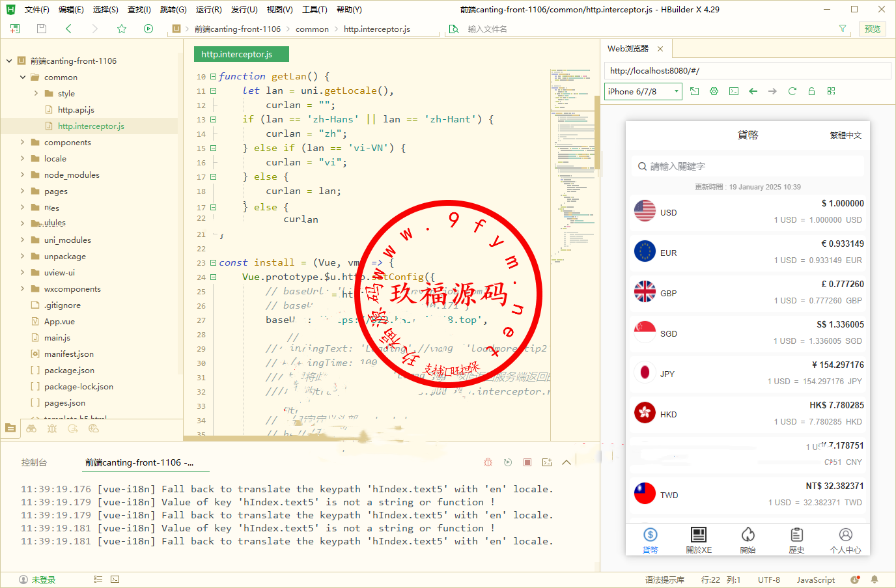Click the save file toolbar icon
Viewport: 896px width, 588px height.
coord(42,29)
